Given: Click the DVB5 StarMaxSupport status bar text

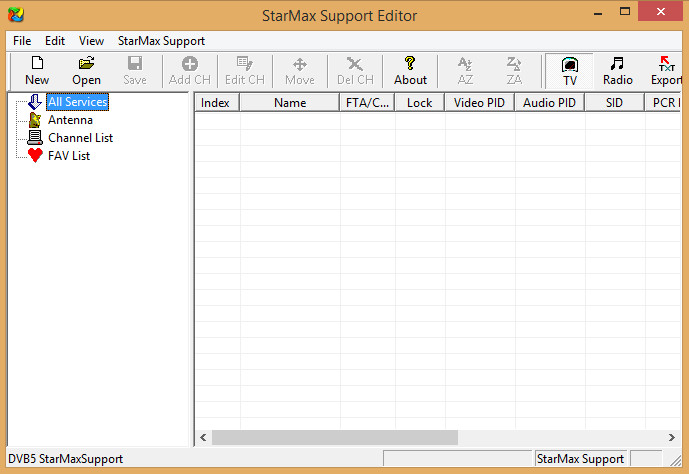Looking at the screenshot, I should coord(65,459).
